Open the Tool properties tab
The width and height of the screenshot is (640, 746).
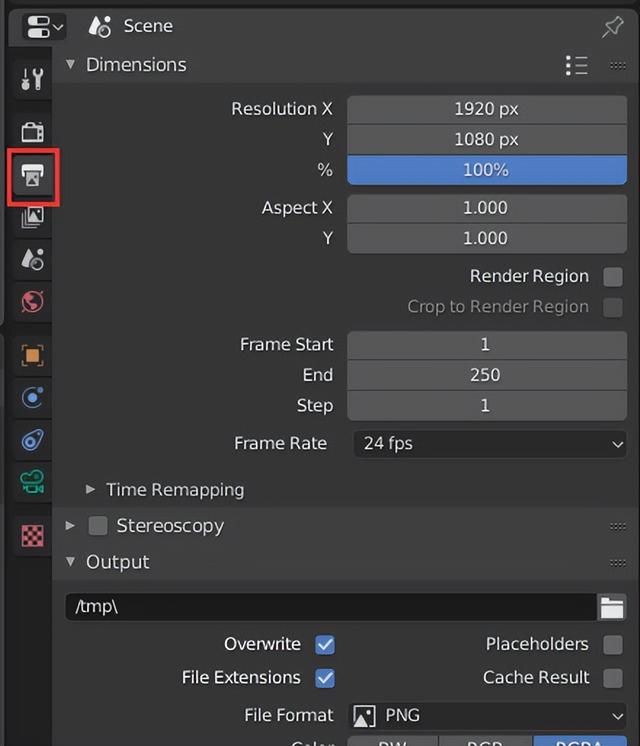pos(32,79)
